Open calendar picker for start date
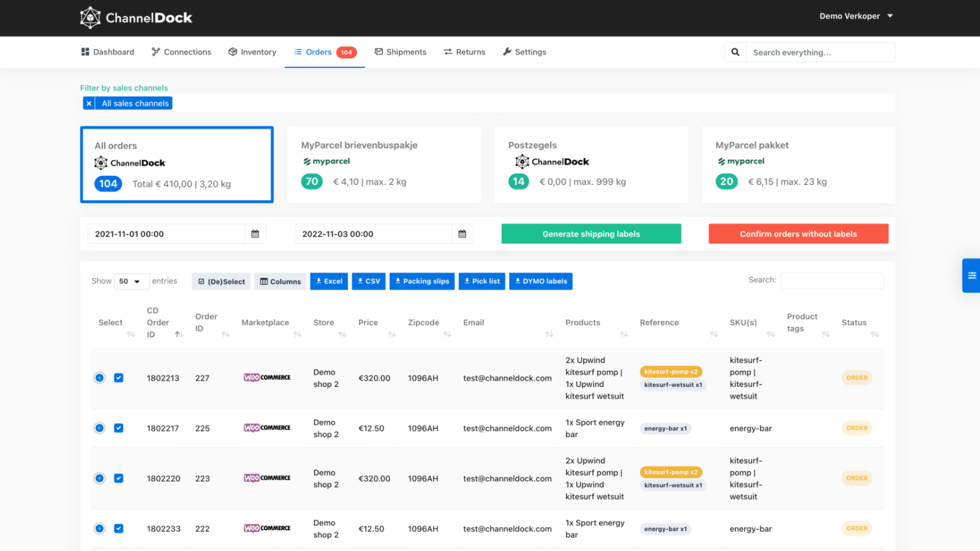Image resolution: width=980 pixels, height=551 pixels. [x=255, y=234]
